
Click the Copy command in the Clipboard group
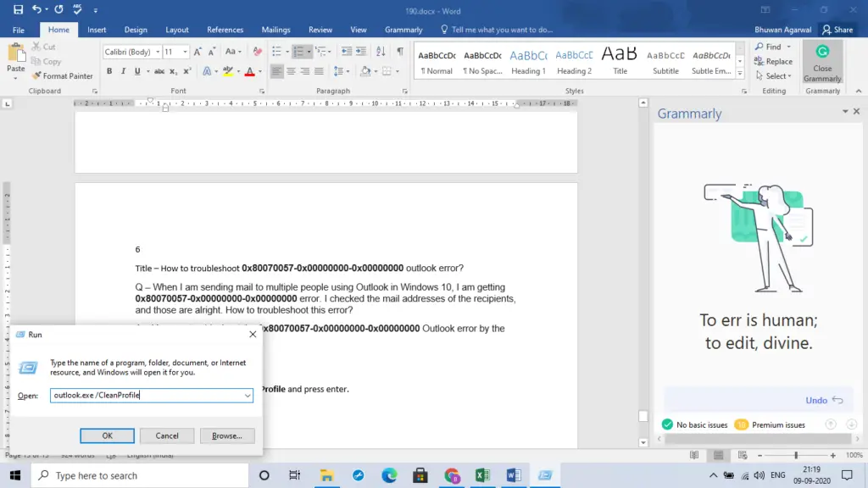pyautogui.click(x=46, y=61)
